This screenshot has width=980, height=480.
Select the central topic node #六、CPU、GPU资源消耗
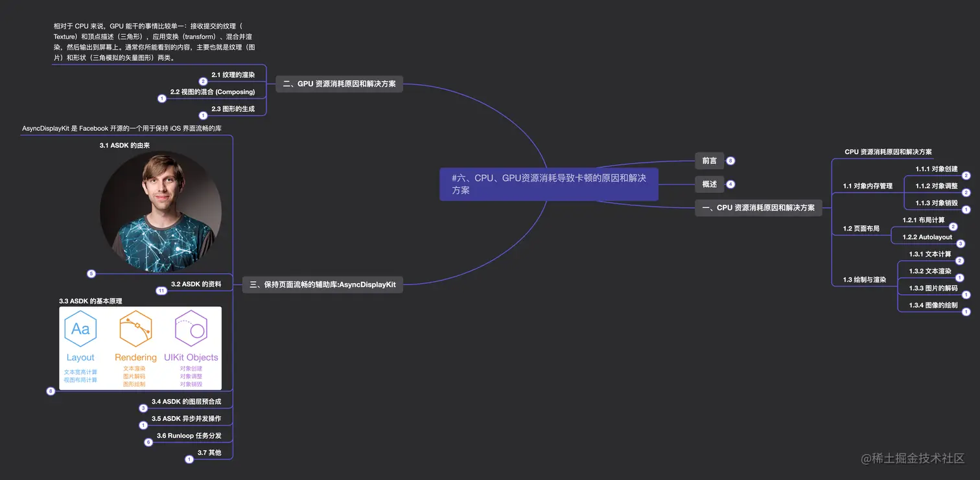coord(549,184)
